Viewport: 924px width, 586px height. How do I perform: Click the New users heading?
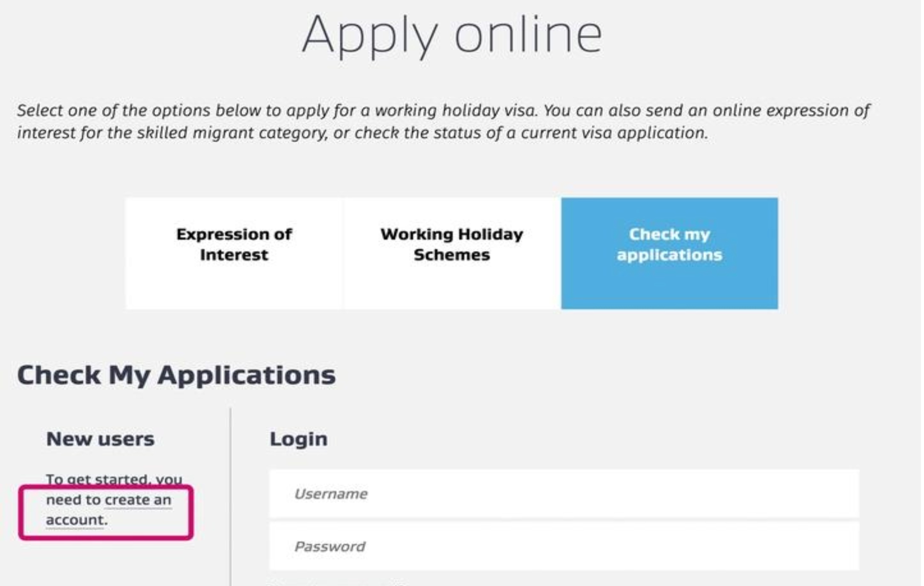[x=100, y=438]
